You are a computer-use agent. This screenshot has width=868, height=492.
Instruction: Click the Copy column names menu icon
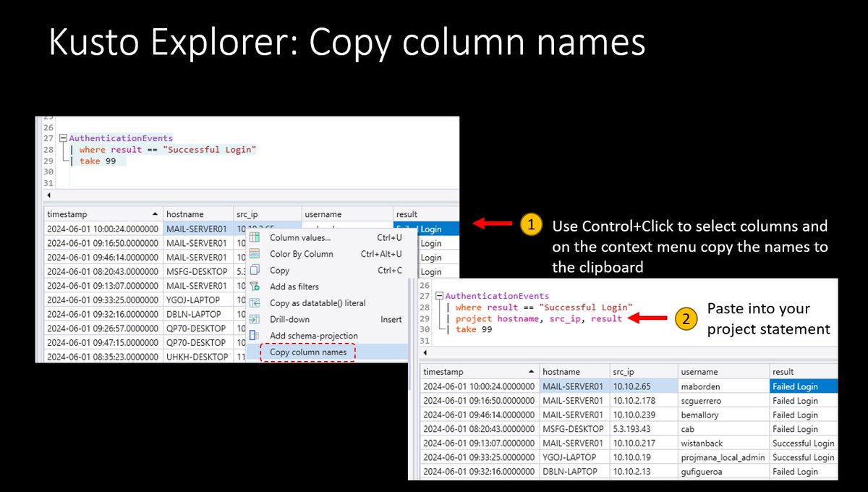255,352
